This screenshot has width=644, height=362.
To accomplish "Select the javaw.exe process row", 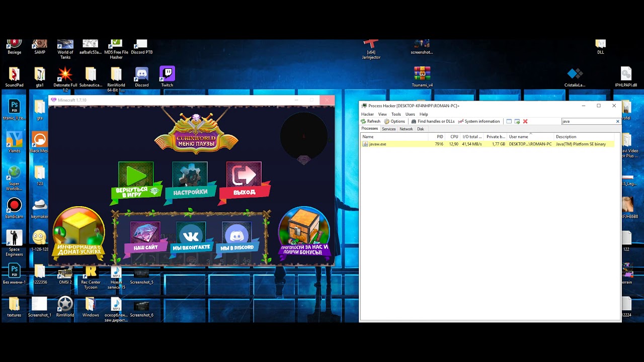I will 491,144.
